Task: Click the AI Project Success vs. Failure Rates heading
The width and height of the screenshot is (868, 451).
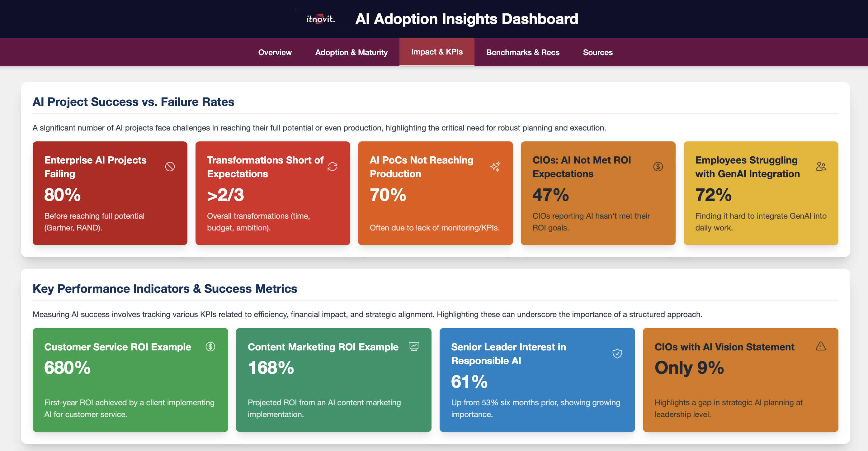Action: (x=134, y=102)
